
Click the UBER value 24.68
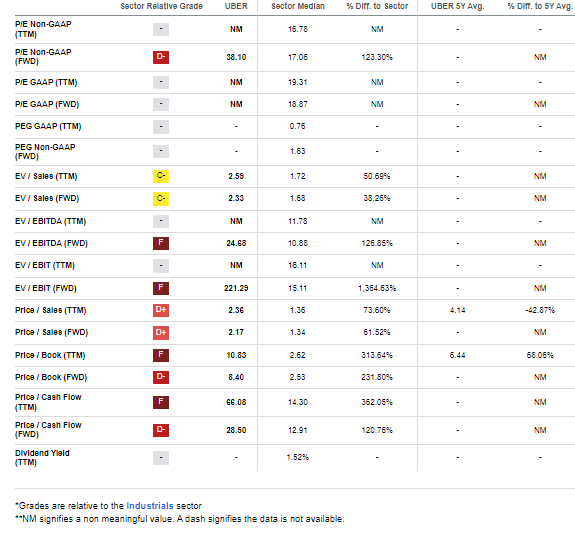[x=236, y=243]
